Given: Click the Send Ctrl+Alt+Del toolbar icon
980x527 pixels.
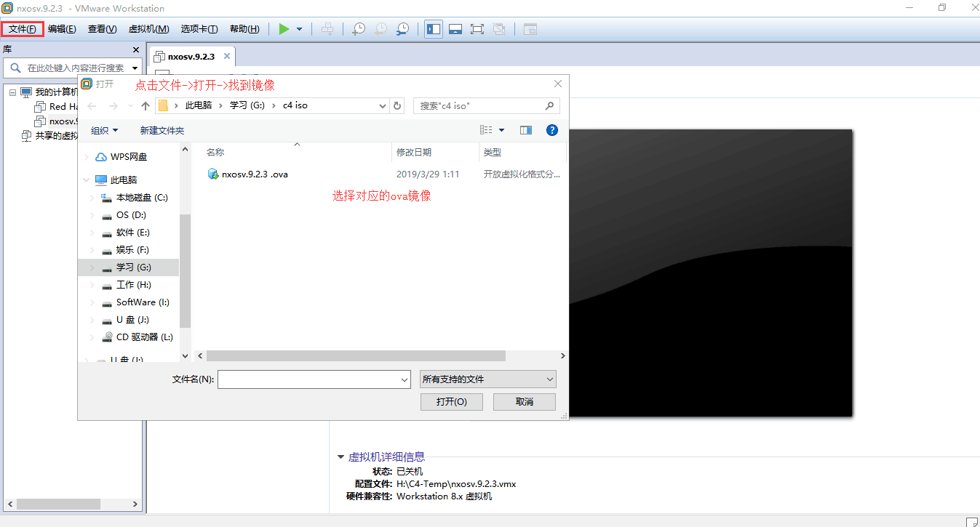Looking at the screenshot, I should (x=327, y=29).
